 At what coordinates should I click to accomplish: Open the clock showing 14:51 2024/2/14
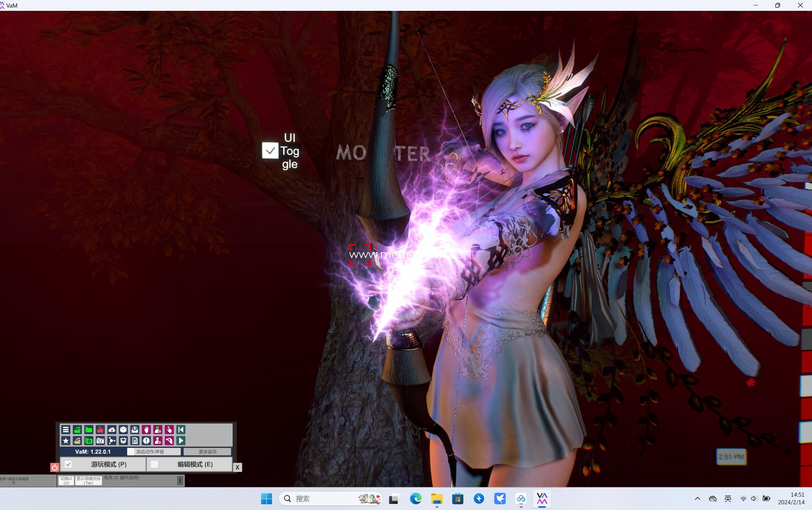(x=791, y=499)
